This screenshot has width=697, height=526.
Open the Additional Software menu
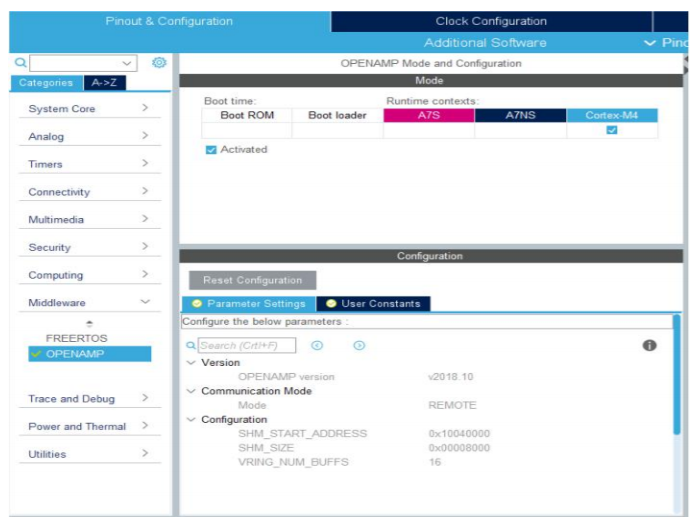pos(485,43)
